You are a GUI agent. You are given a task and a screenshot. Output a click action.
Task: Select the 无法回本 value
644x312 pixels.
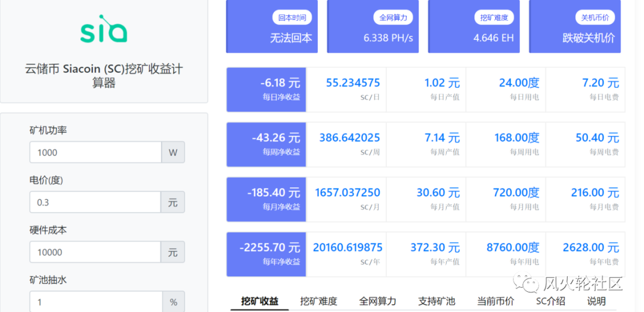[291, 38]
